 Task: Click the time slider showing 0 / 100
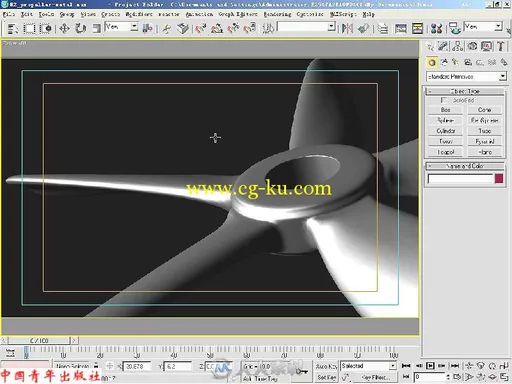[x=39, y=341]
